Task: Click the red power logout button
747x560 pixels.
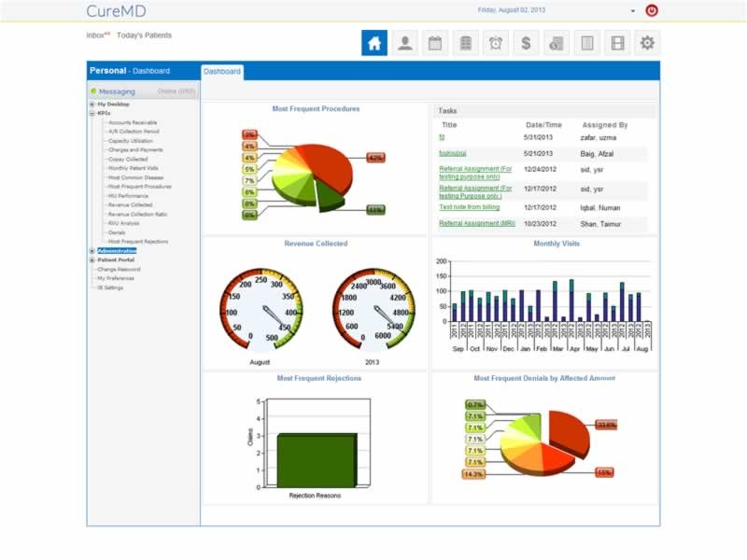Action: (652, 10)
